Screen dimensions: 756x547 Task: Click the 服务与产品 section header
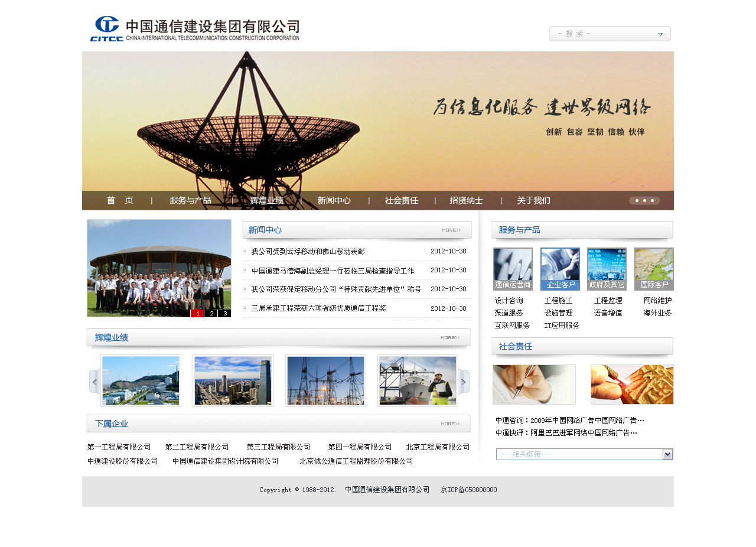(582, 230)
